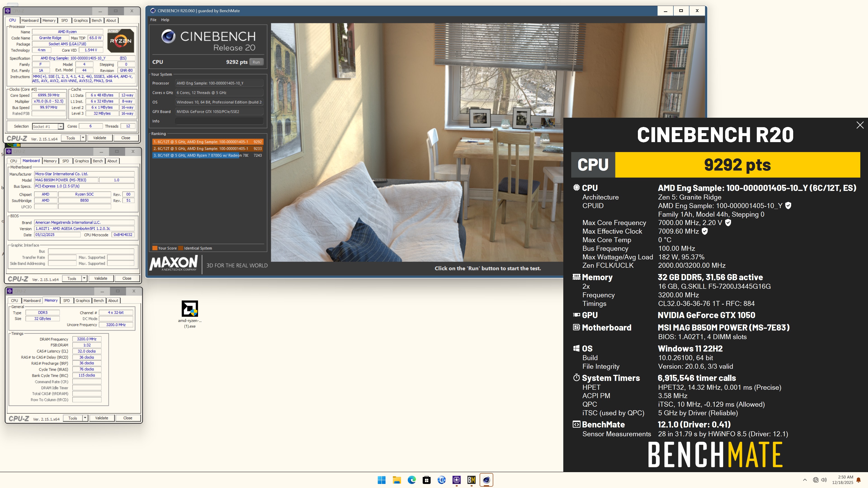Open Windows Start menu in taskbar

pyautogui.click(x=381, y=480)
